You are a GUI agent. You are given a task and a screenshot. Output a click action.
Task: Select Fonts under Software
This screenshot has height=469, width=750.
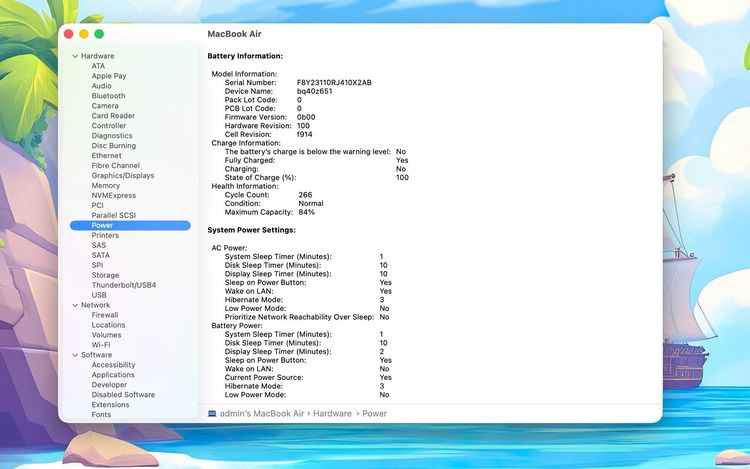(x=101, y=414)
